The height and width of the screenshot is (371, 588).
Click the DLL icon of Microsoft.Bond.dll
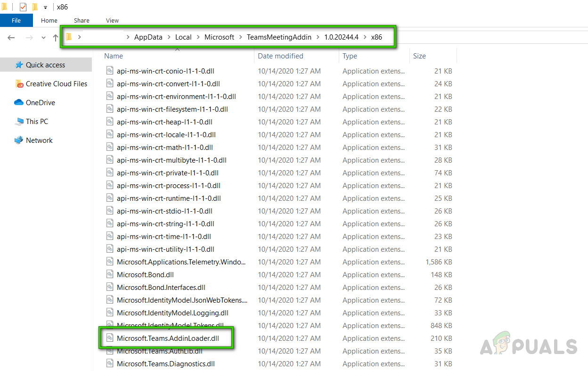click(x=109, y=274)
